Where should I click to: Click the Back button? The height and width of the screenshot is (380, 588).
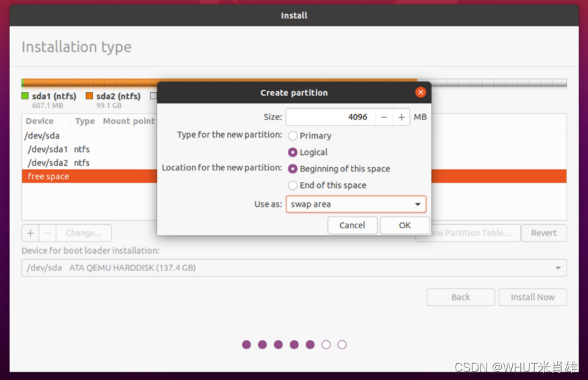460,297
